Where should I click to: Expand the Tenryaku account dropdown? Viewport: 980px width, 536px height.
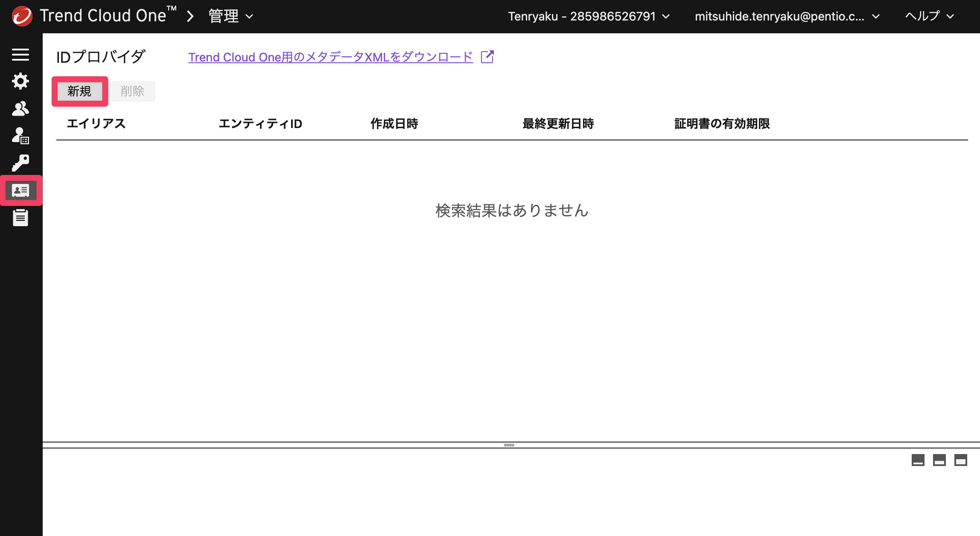pos(589,16)
